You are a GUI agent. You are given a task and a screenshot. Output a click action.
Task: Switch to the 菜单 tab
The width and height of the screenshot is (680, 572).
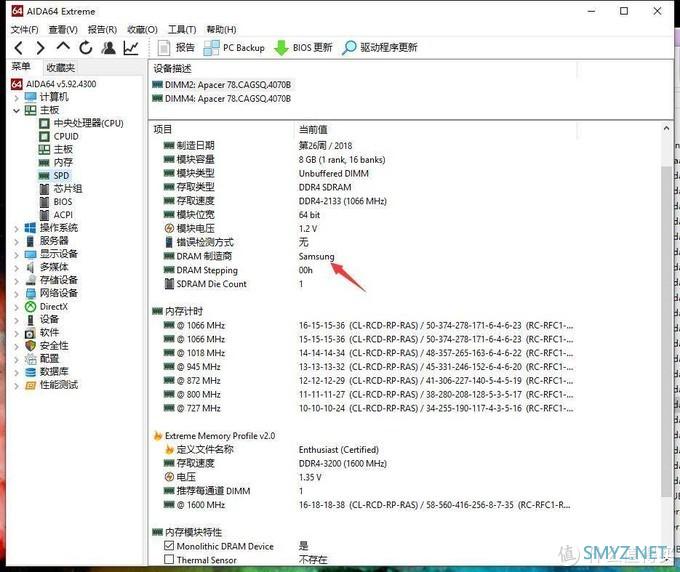click(21, 67)
